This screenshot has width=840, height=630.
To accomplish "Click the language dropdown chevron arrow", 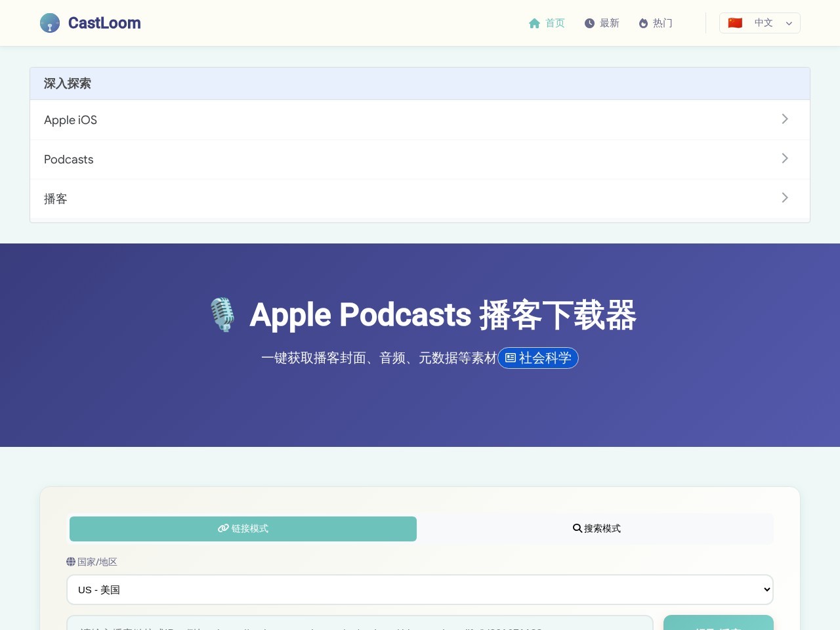I will click(x=789, y=24).
